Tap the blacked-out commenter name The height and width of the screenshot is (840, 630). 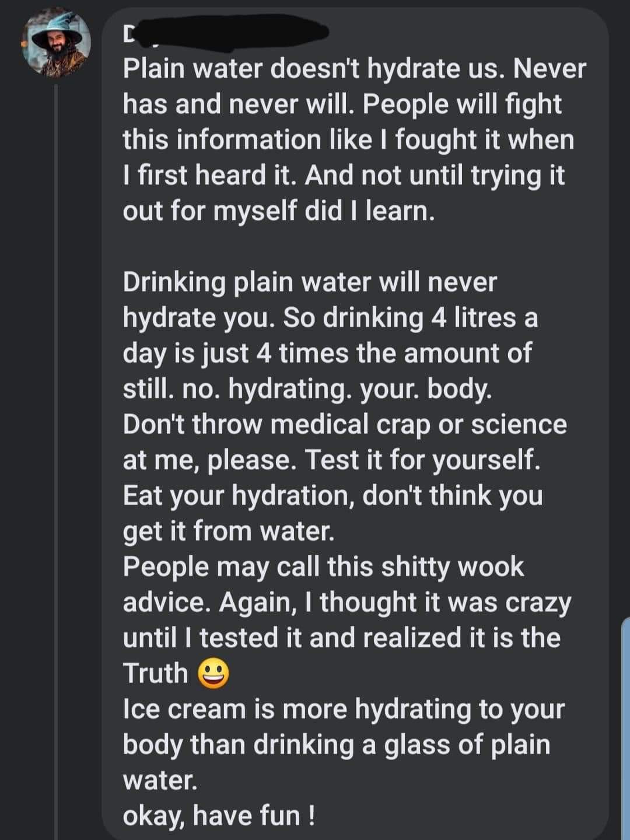[x=225, y=33]
